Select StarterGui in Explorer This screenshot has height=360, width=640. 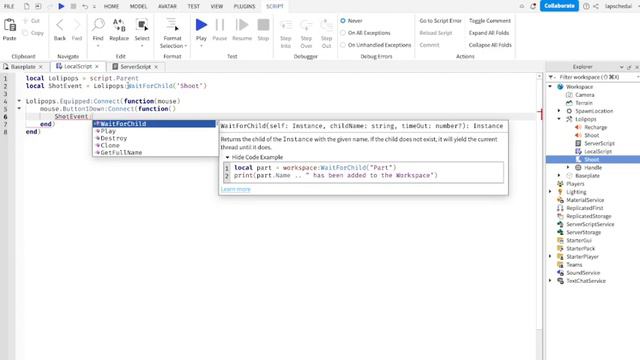pyautogui.click(x=579, y=240)
